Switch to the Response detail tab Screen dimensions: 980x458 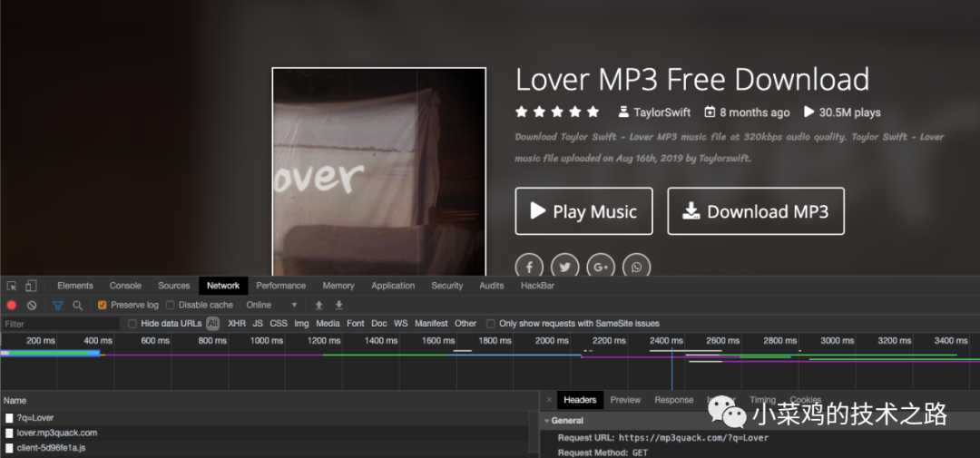[673, 400]
